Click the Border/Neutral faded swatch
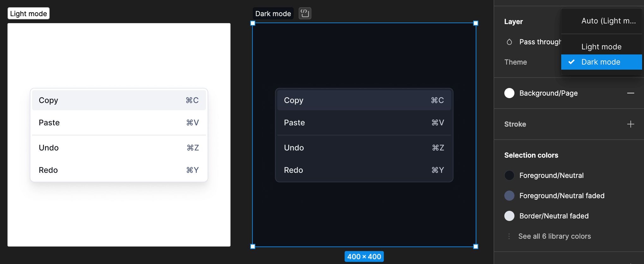 click(x=509, y=216)
